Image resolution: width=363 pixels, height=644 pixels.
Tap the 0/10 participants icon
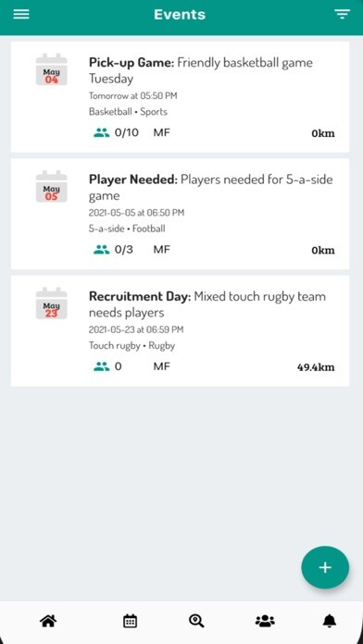point(101,132)
